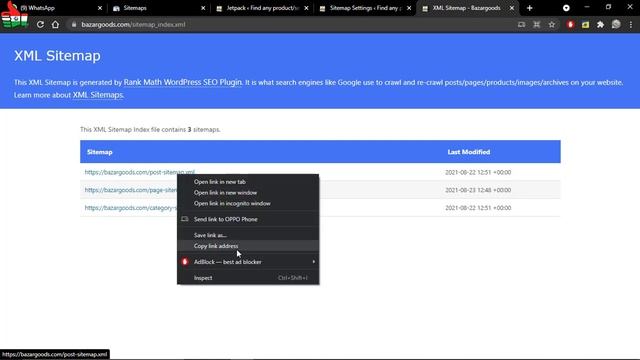Click the profile avatar icon
The width and height of the screenshot is (640, 360).
pos(616,24)
